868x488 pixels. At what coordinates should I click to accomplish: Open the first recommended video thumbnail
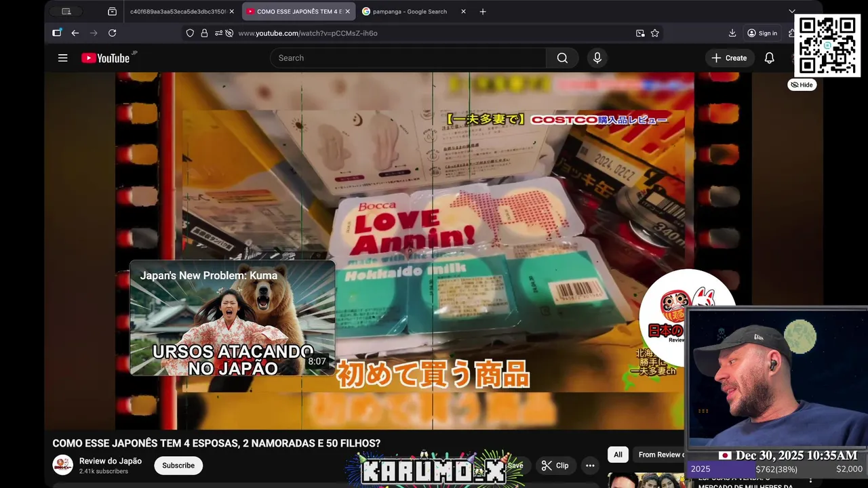point(646,481)
